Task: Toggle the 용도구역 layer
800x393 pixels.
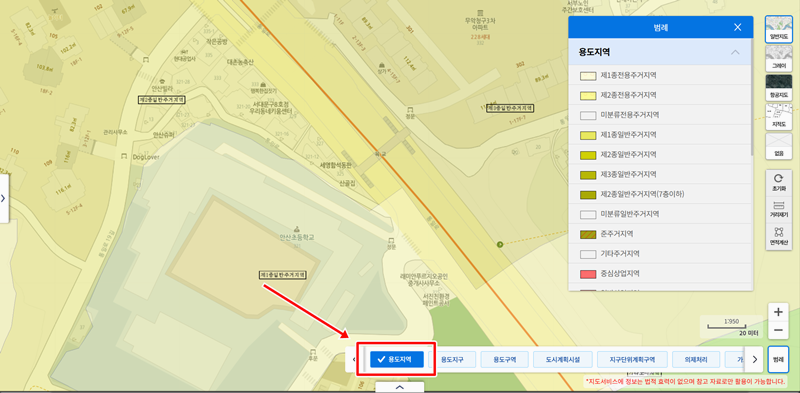Action: (x=504, y=359)
